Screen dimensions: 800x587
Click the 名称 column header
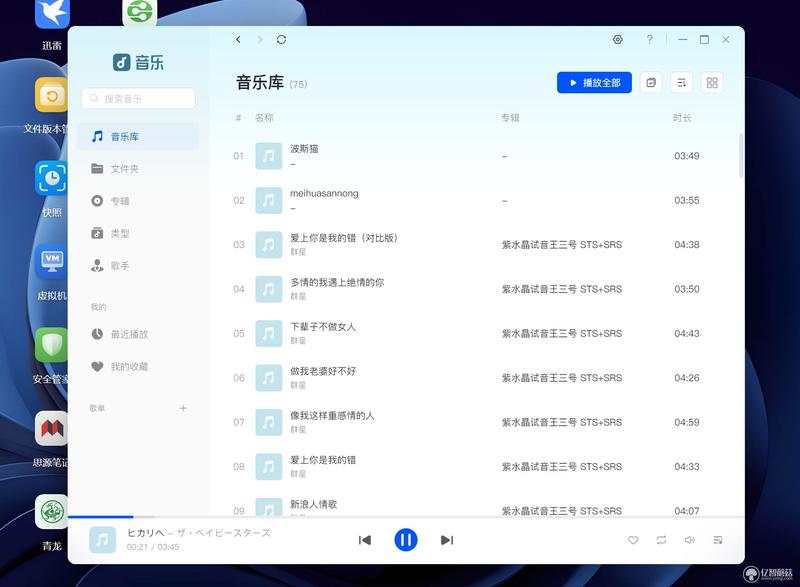pyautogui.click(x=264, y=118)
